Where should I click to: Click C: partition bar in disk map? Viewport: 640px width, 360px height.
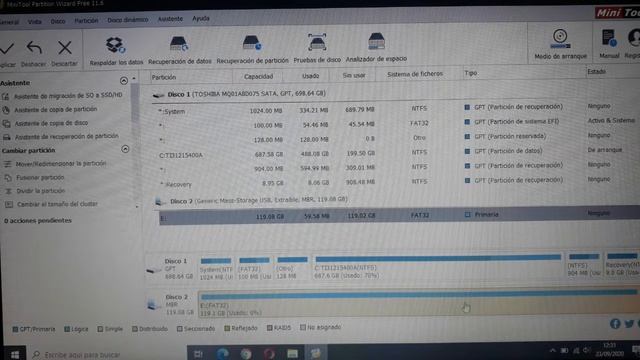[438, 267]
